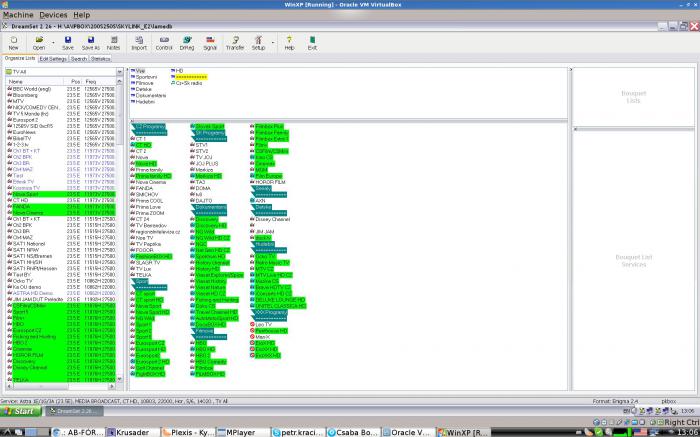
Task: Switch to the Organize Lists tab
Action: click(20, 58)
